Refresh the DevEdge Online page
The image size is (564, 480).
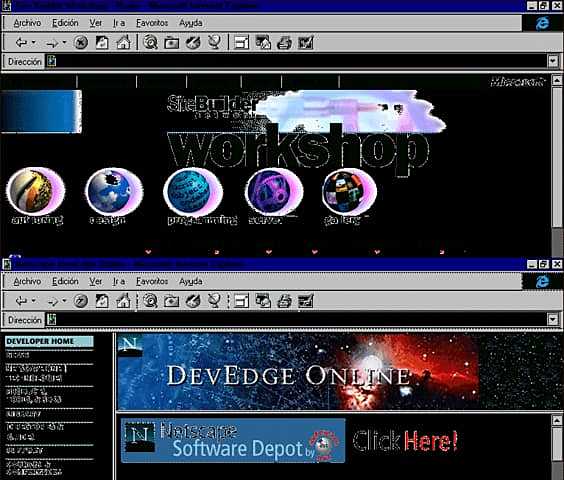(x=102, y=301)
